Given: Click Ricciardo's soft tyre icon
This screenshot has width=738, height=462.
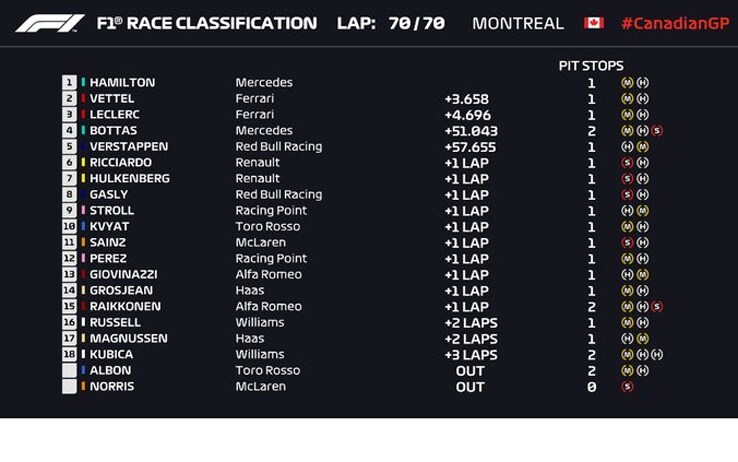Looking at the screenshot, I should point(627,162).
